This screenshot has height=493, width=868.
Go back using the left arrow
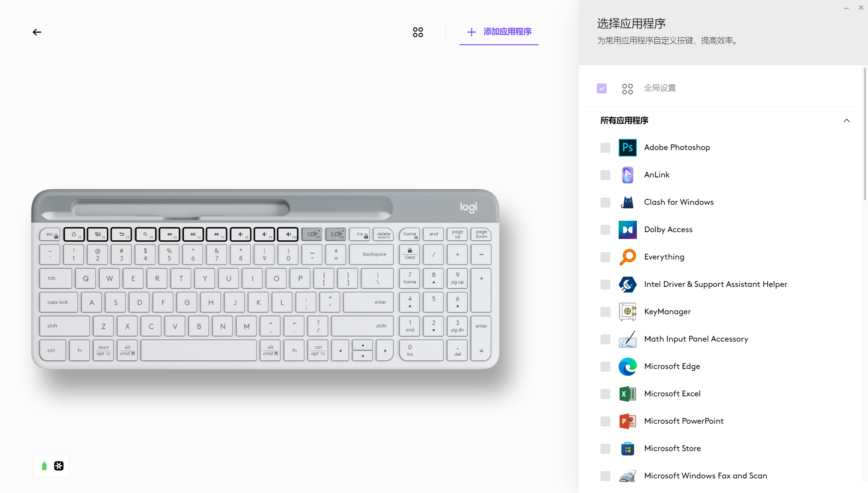tap(37, 32)
